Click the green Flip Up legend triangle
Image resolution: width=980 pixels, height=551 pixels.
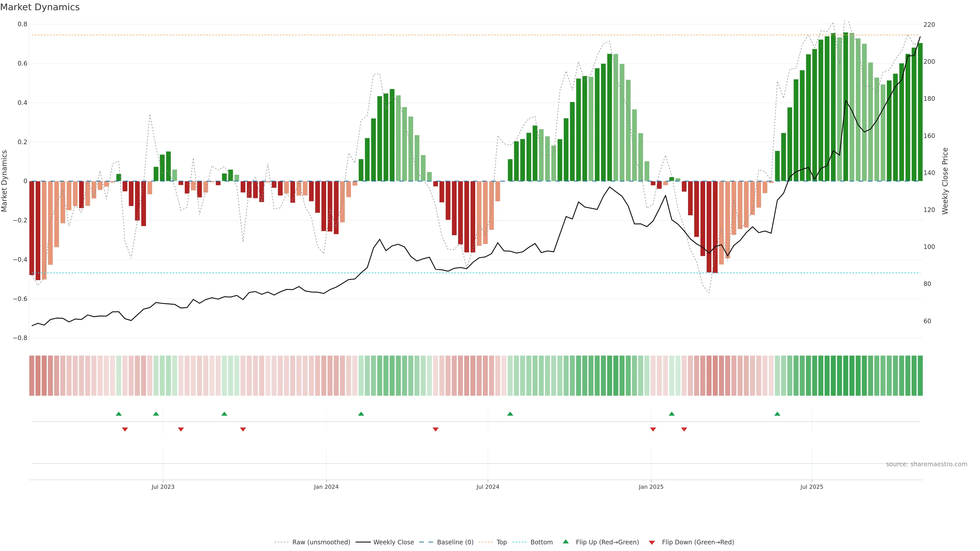[x=566, y=542]
